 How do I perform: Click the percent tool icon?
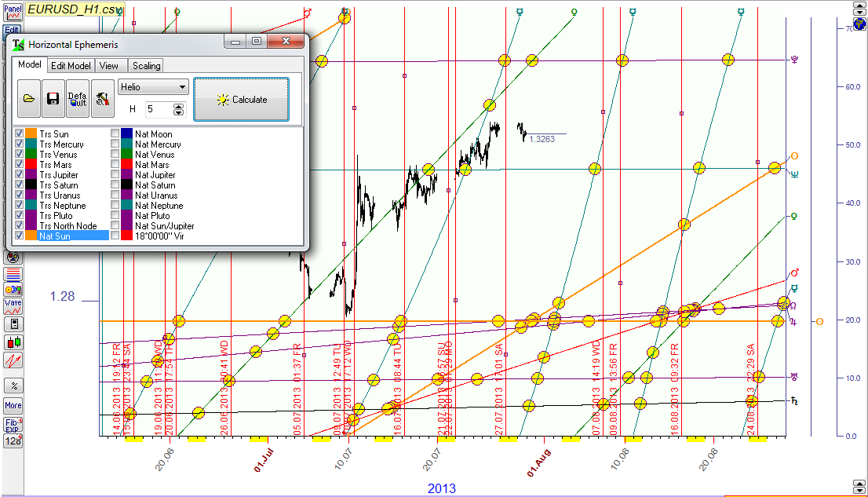pyautogui.click(x=13, y=386)
